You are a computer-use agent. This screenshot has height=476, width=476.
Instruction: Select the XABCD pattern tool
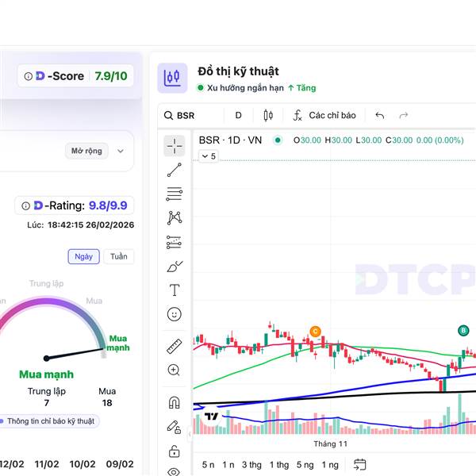pyautogui.click(x=175, y=218)
